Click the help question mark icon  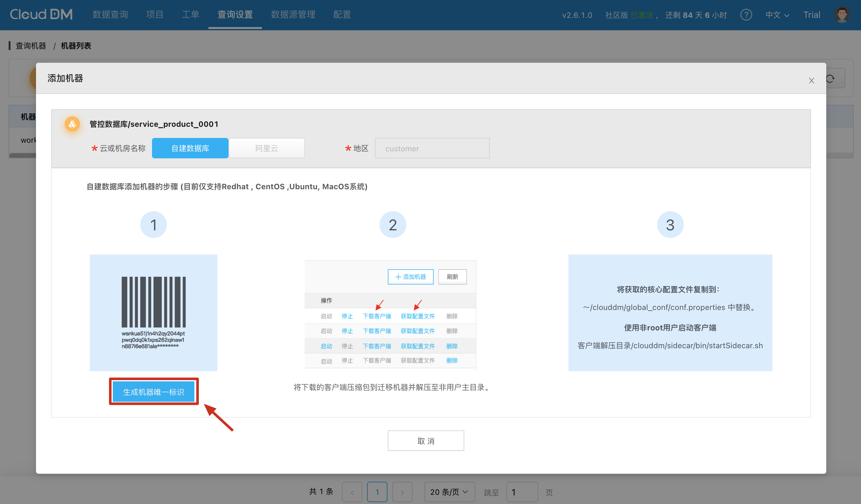[746, 15]
